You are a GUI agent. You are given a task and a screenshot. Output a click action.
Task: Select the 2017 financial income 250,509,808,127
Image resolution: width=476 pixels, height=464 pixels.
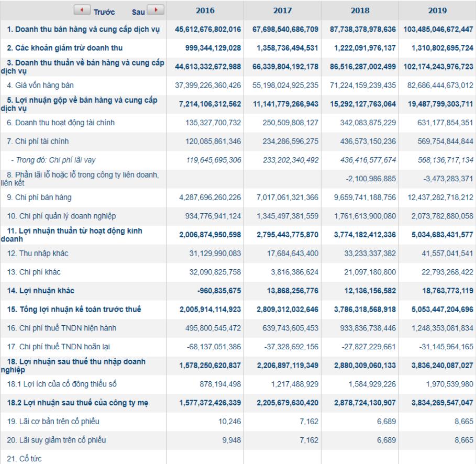[291, 123]
